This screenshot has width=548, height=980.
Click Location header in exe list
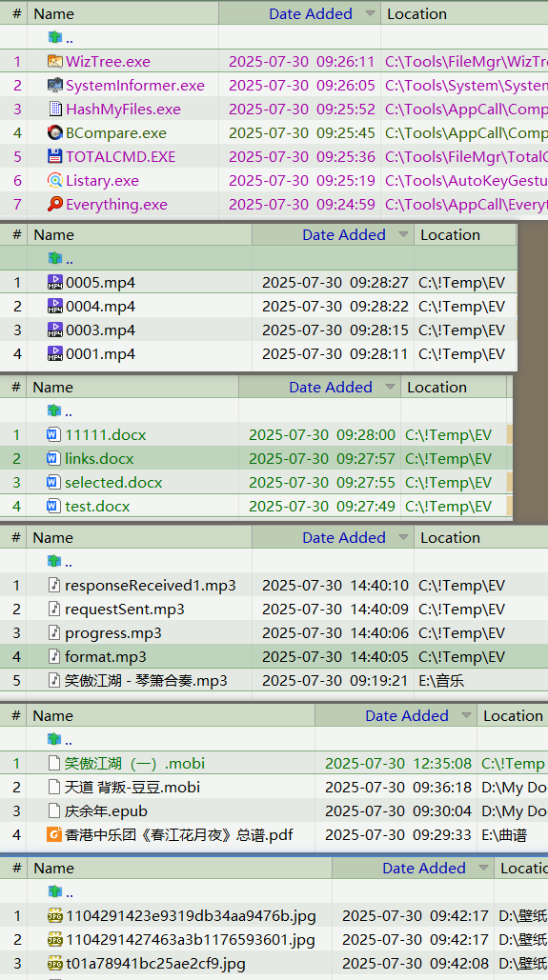point(417,13)
